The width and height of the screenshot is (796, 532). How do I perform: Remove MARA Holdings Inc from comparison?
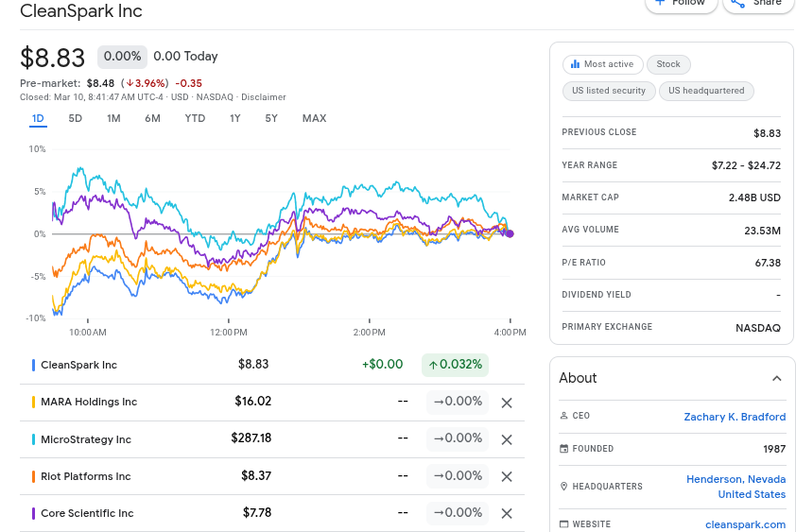[506, 403]
